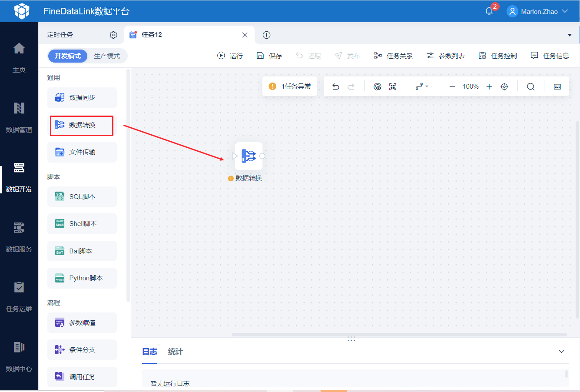
Task: Open 参数列表
Action: tap(445, 56)
